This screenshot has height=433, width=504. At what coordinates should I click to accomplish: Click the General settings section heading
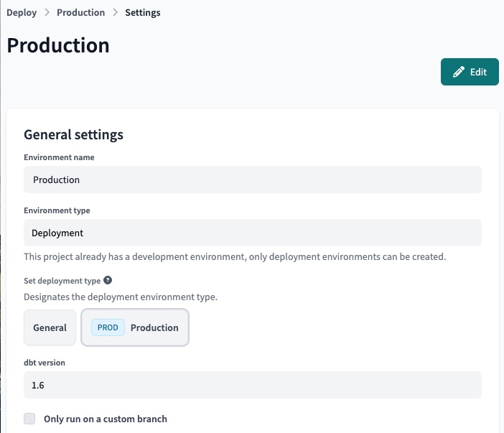point(73,134)
